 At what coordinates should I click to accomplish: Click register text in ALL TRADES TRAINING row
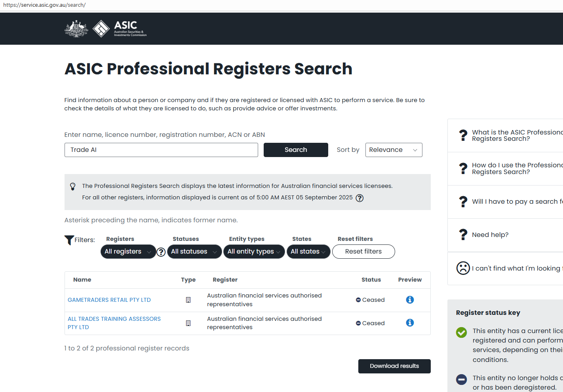(x=264, y=323)
